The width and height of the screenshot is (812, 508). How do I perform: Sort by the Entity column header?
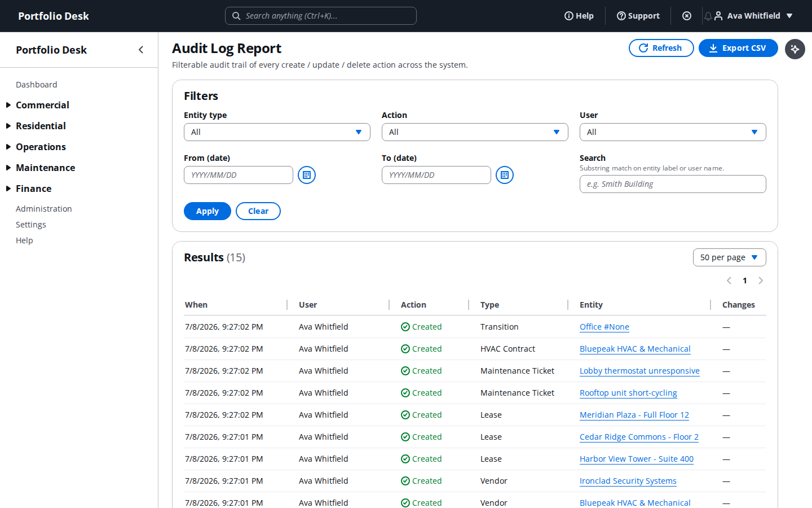pyautogui.click(x=591, y=305)
